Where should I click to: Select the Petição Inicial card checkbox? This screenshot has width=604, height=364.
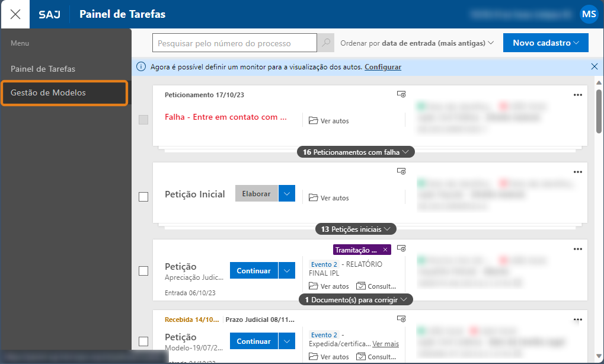click(143, 197)
